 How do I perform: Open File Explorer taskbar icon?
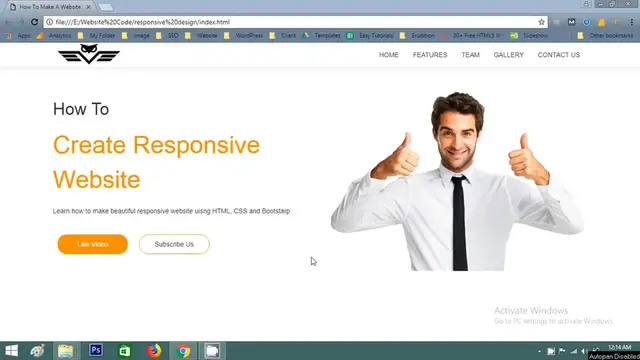(x=65, y=351)
